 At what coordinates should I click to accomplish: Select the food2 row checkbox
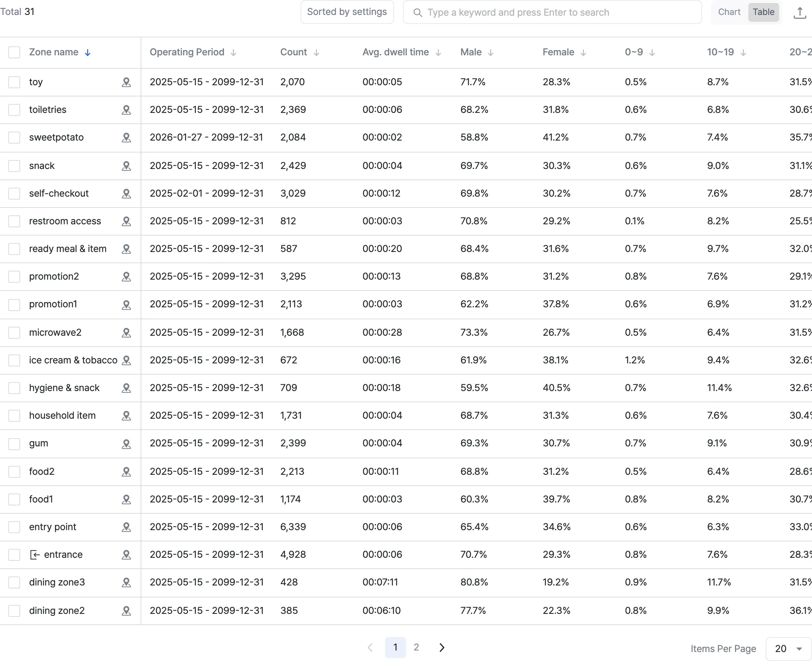click(14, 472)
